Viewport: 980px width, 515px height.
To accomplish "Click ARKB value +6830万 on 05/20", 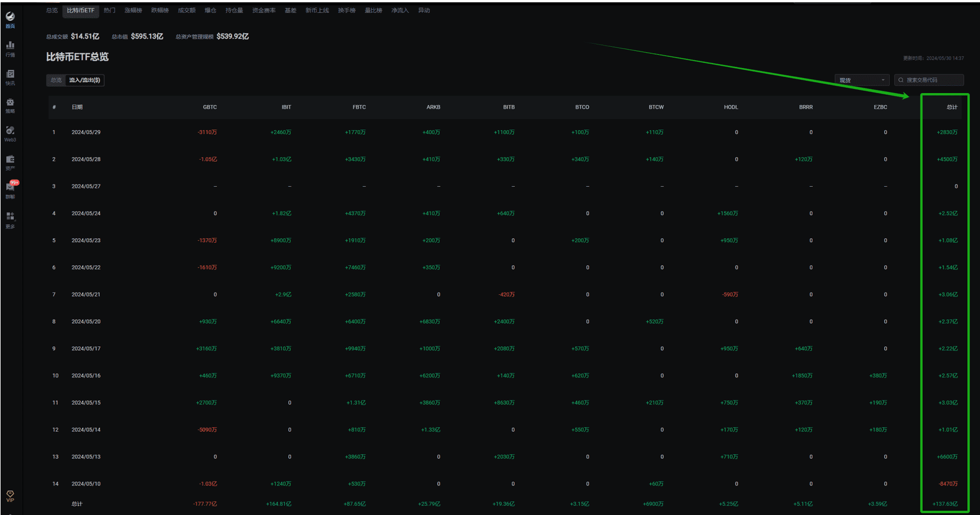I will [x=430, y=321].
